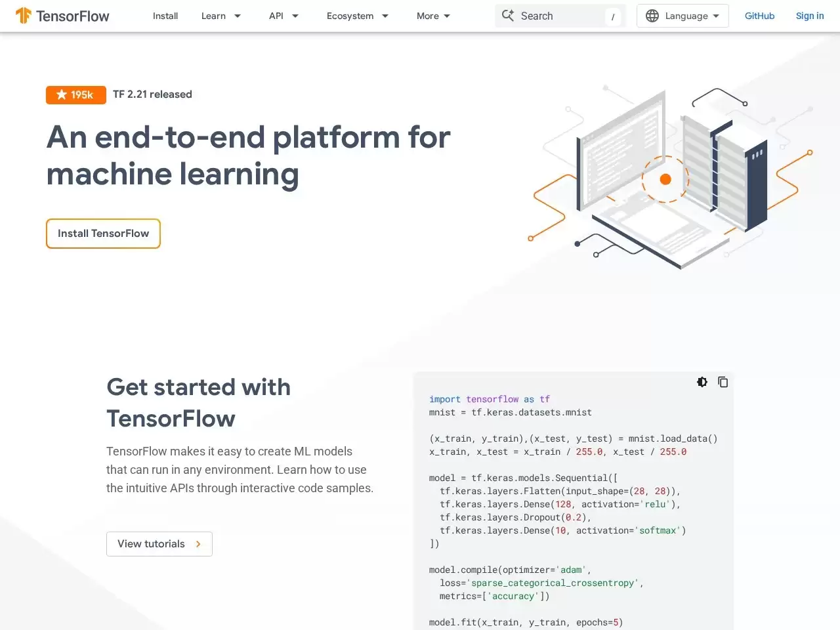The height and width of the screenshot is (630, 840).
Task: Toggle dark mode on the code sample
Action: click(x=702, y=382)
